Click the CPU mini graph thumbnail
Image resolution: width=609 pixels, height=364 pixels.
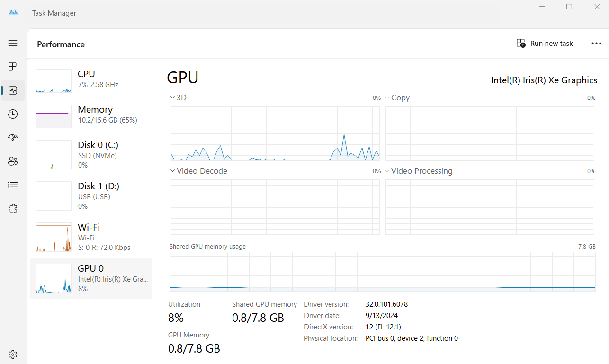click(x=54, y=81)
